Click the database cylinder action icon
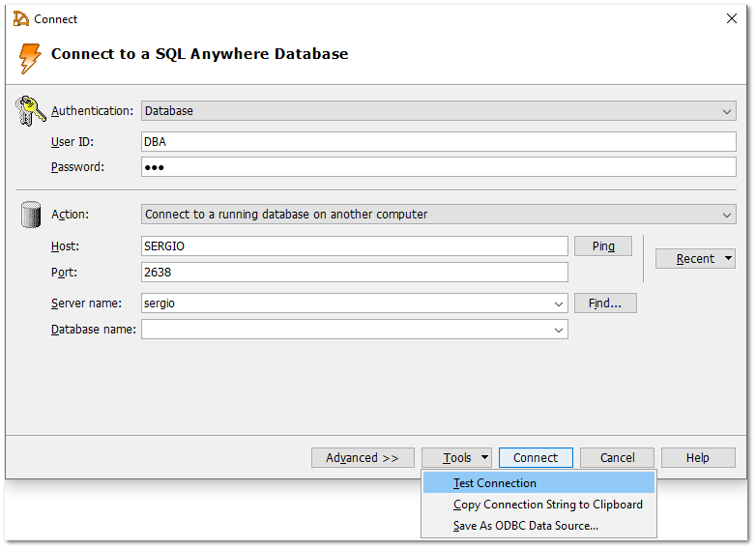 (30, 215)
